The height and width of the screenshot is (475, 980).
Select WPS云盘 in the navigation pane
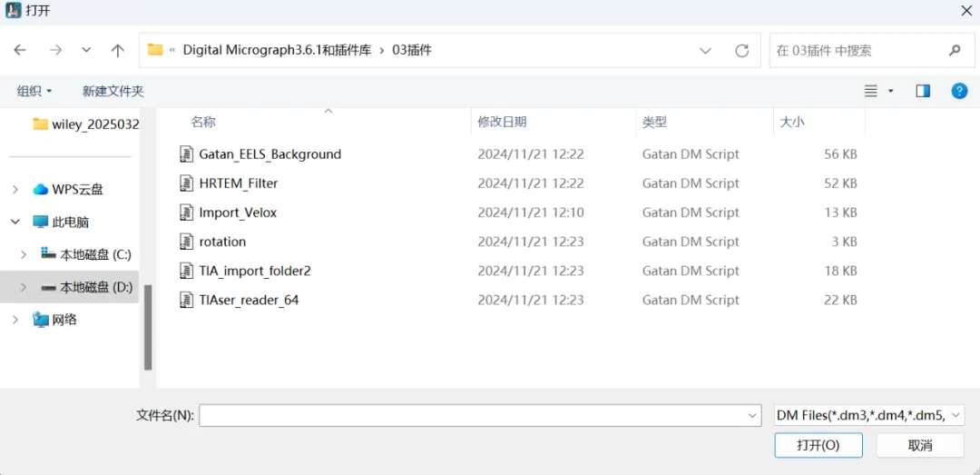[x=67, y=189]
